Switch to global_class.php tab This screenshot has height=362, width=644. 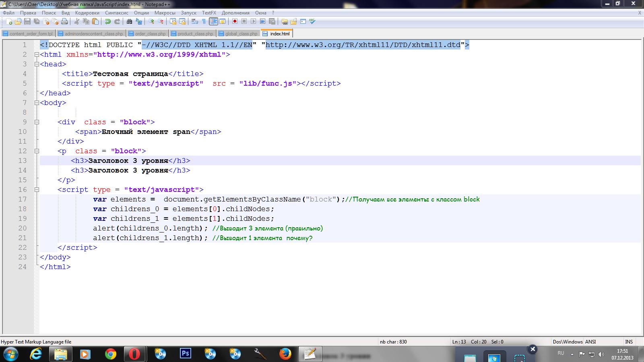(x=238, y=34)
